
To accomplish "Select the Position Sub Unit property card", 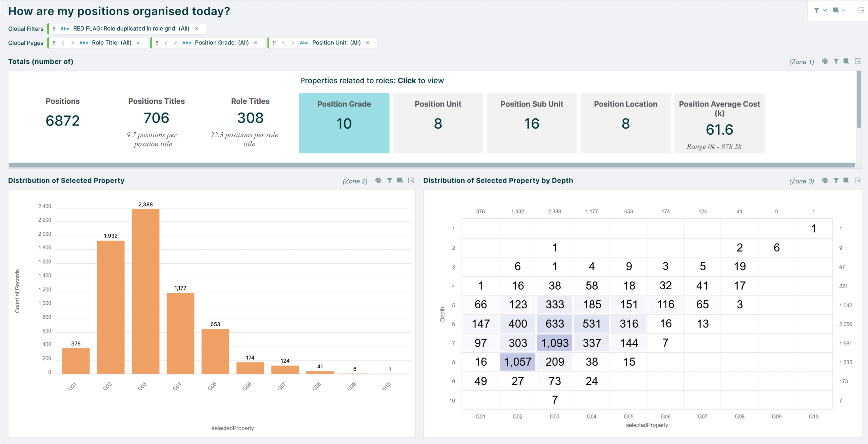I will click(532, 123).
